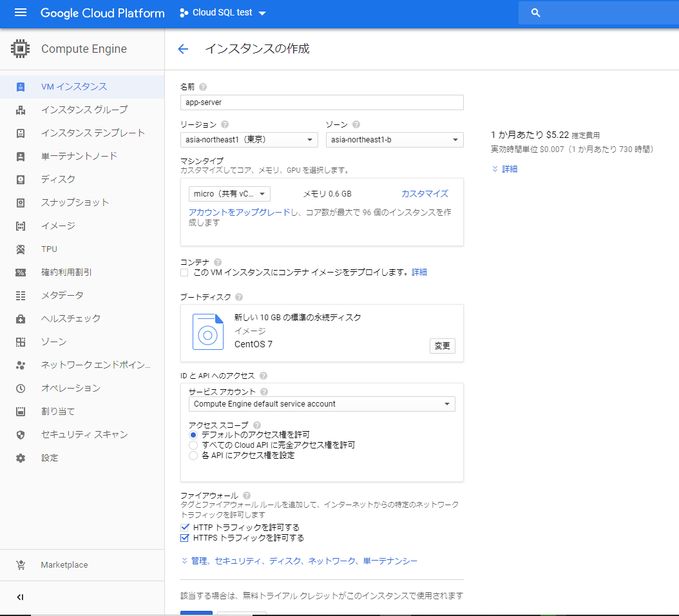Image resolution: width=679 pixels, height=616 pixels.
Task: Enable the container image deploy checkbox
Action: pos(185,273)
